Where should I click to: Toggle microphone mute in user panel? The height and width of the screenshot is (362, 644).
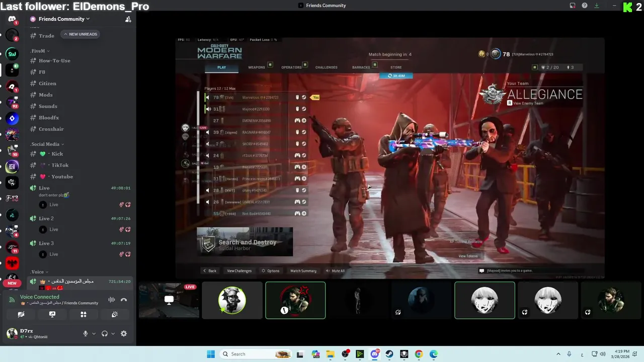(x=85, y=333)
